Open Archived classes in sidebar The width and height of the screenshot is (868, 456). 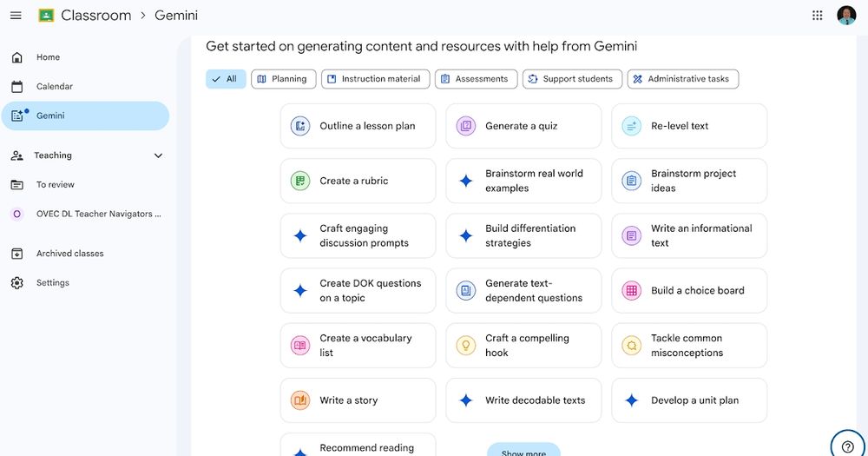(x=69, y=254)
